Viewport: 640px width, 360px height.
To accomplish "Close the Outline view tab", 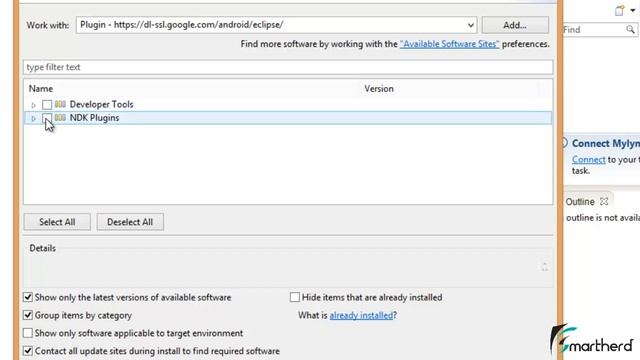I will click(604, 201).
